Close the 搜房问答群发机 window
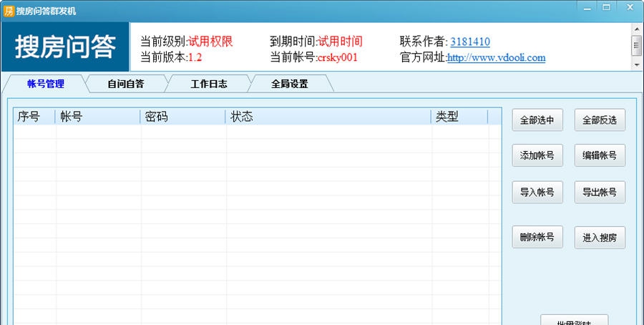This screenshot has width=644, height=325. (630, 7)
